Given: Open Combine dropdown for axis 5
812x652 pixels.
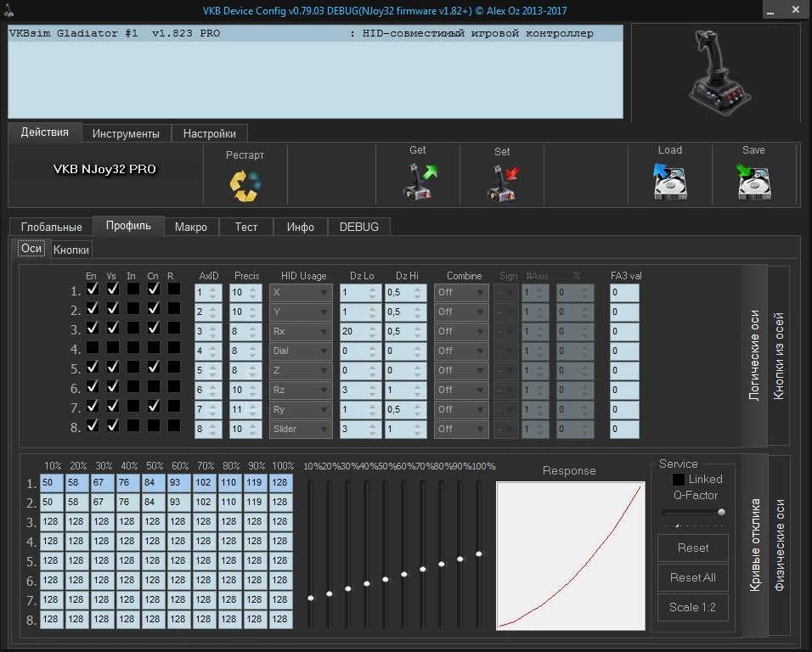Looking at the screenshot, I should 461,370.
